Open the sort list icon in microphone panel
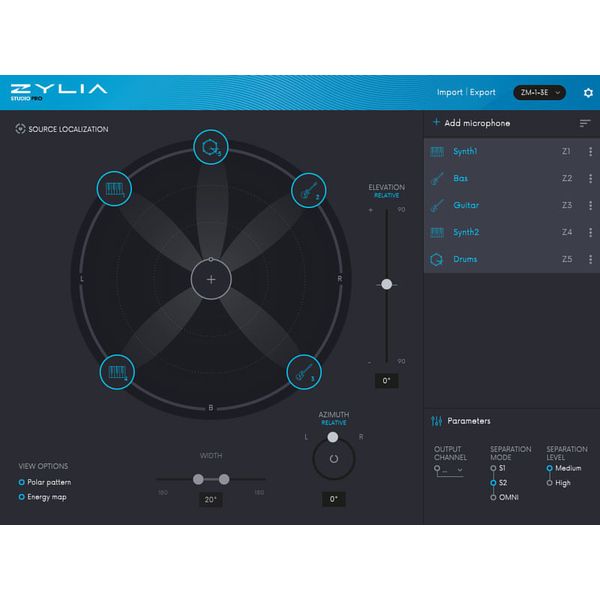This screenshot has width=600, height=600. tap(585, 123)
